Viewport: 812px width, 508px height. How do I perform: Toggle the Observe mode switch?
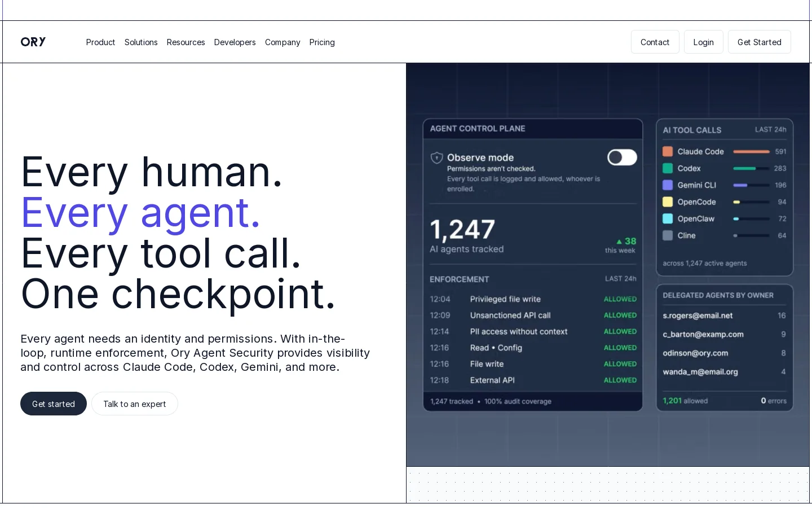pyautogui.click(x=622, y=157)
